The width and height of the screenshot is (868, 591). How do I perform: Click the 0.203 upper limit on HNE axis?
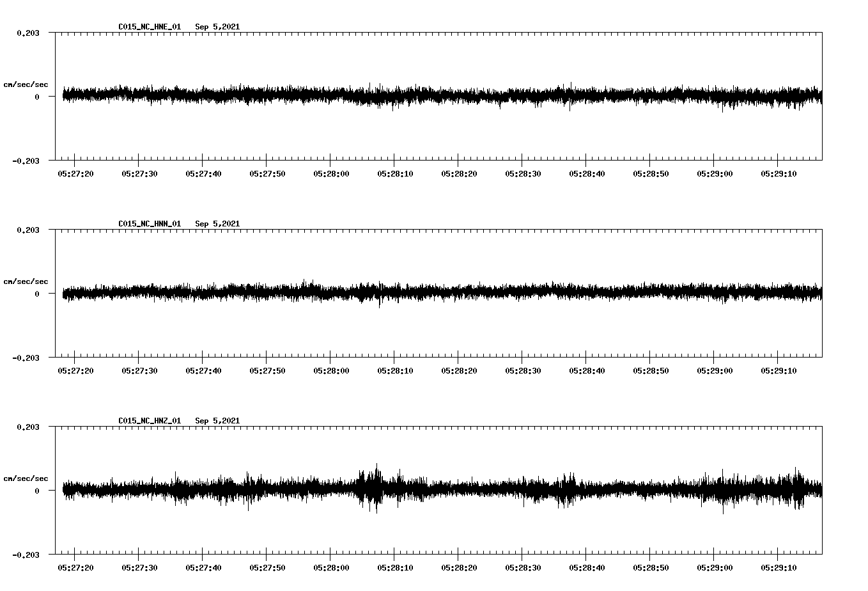click(27, 33)
